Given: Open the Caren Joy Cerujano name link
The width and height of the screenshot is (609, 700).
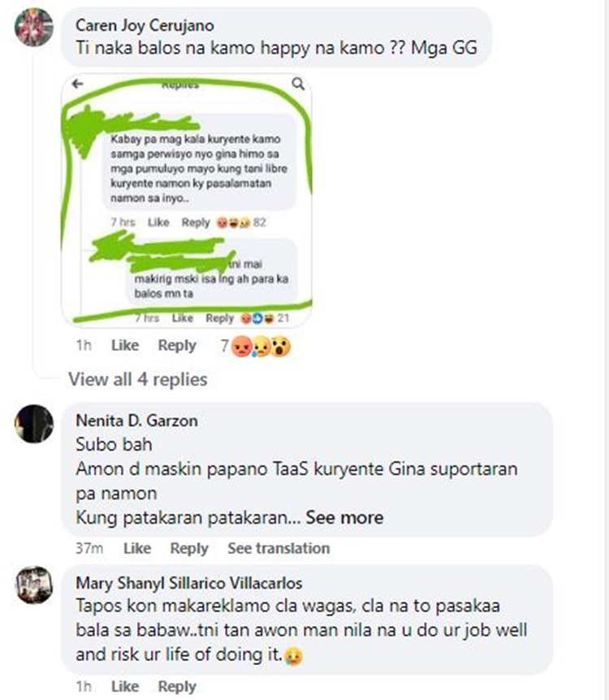Looking at the screenshot, I should [x=145, y=25].
